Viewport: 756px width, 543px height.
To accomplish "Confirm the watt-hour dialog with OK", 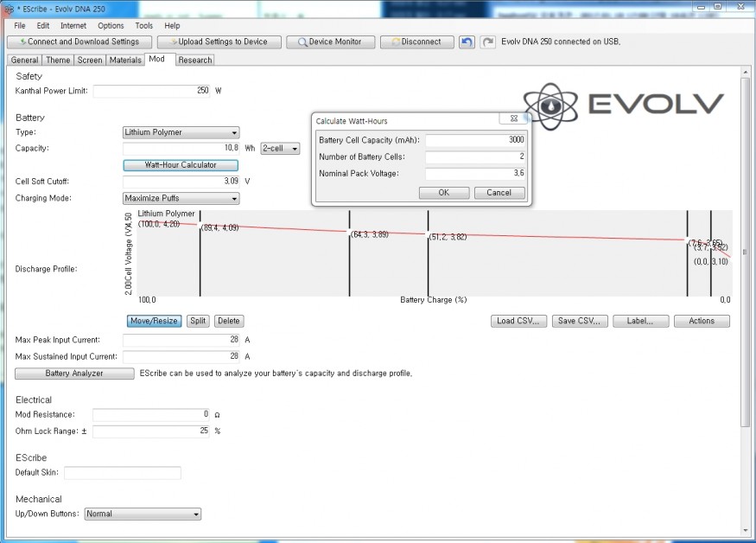I will (x=444, y=193).
